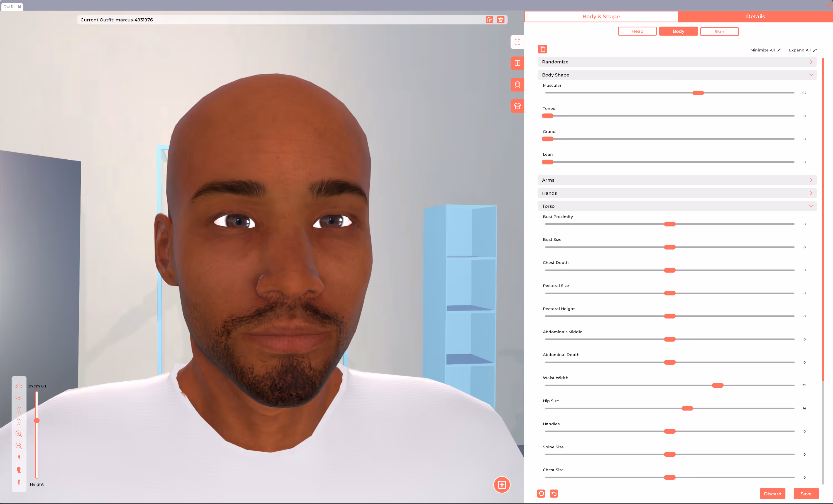Click the undo arrow icon
This screenshot has height=504, width=833.
point(554,493)
